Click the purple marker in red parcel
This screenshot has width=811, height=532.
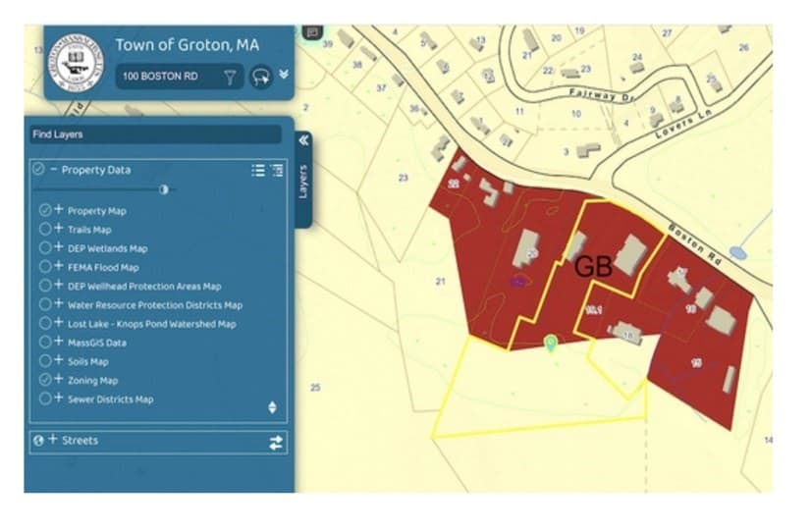[x=518, y=281]
